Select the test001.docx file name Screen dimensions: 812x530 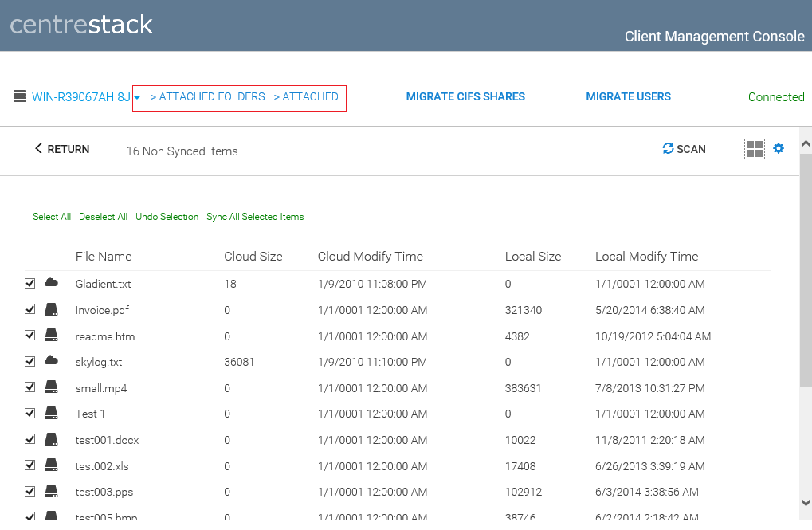(x=108, y=440)
